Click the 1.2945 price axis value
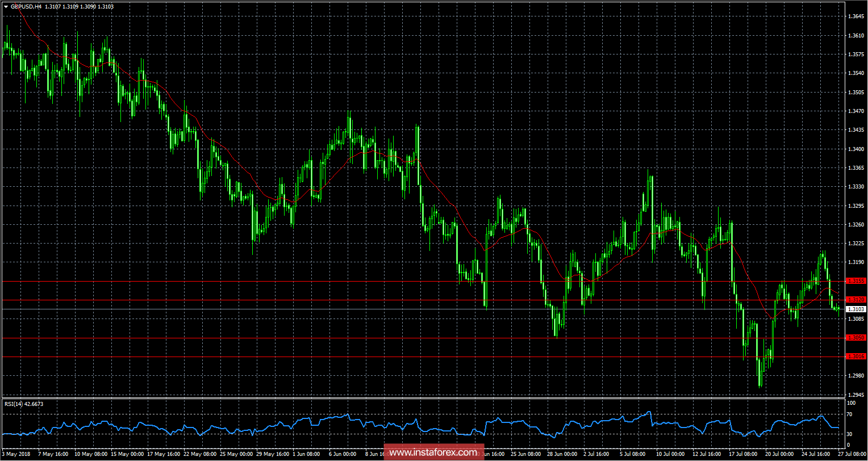 (856, 395)
